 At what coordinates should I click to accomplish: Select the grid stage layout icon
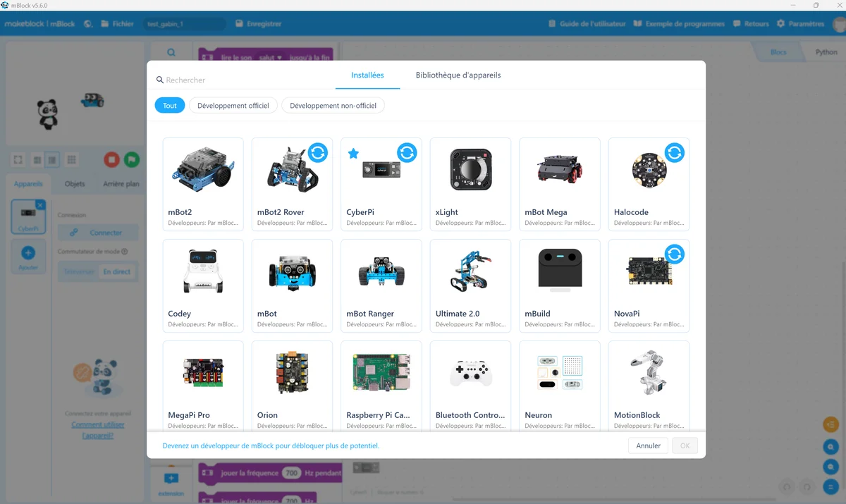[x=71, y=160]
